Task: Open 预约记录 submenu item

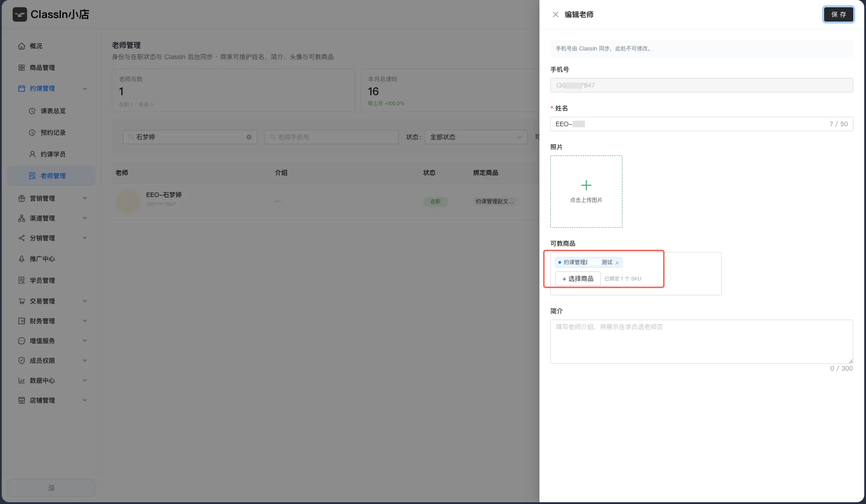Action: (51, 133)
